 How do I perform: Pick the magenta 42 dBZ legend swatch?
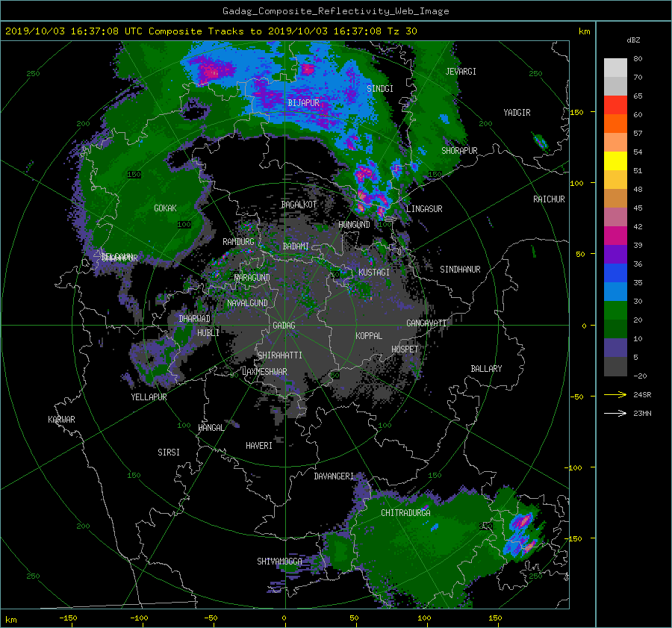pos(615,236)
